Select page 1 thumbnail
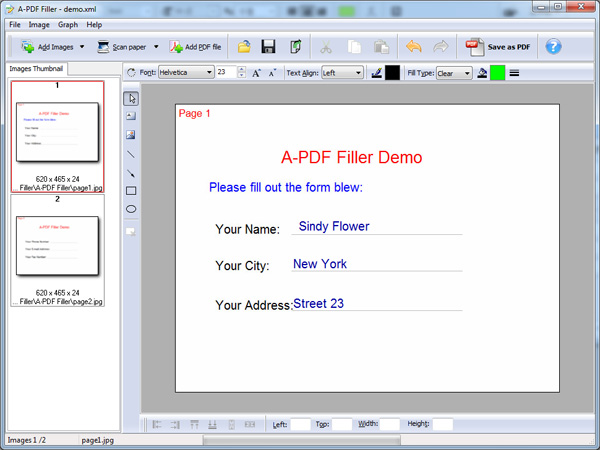Image resolution: width=600 pixels, height=450 pixels. (x=57, y=136)
